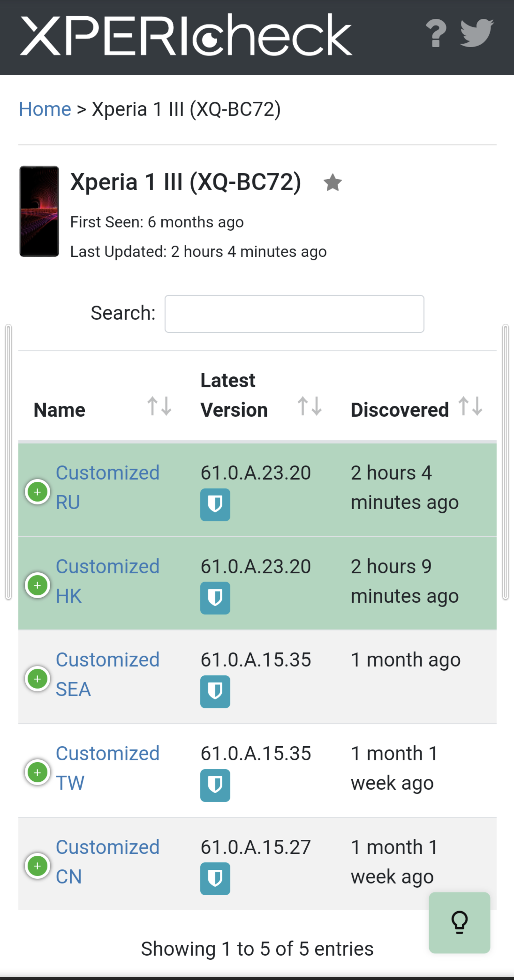
Task: Tap the lightbulb button
Action: (x=459, y=923)
